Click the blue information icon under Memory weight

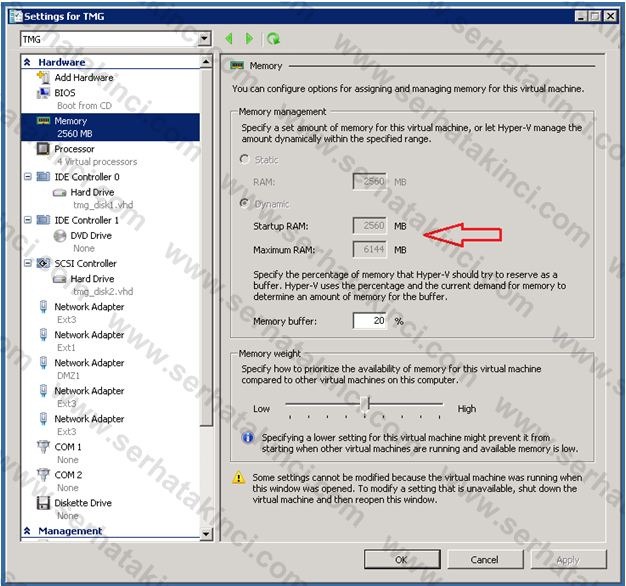[x=248, y=438]
